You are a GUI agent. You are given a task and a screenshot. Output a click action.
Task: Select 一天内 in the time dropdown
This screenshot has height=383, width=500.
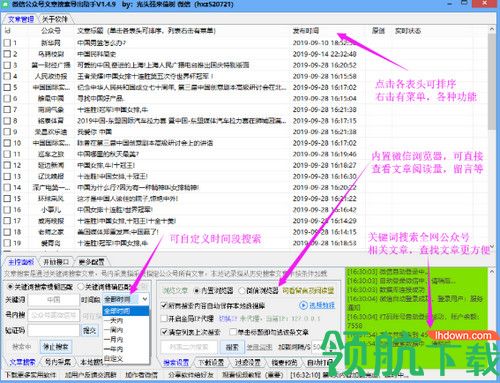126,321
